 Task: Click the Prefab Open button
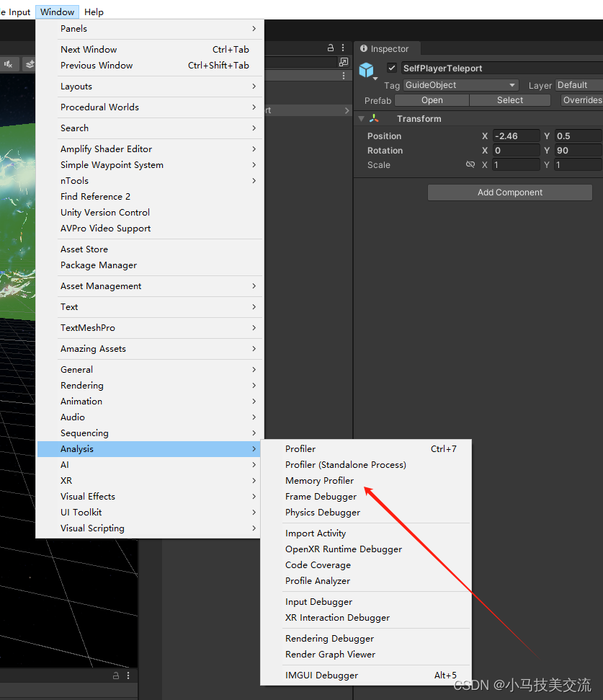click(x=431, y=100)
